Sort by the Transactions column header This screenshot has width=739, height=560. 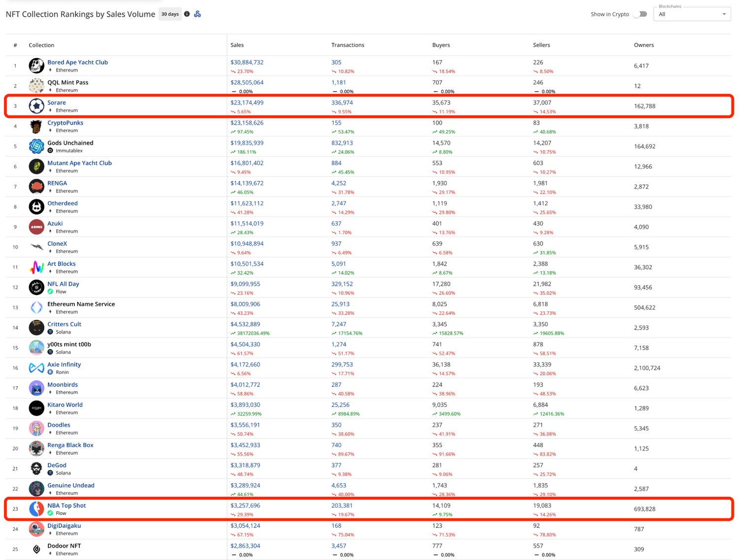(348, 45)
